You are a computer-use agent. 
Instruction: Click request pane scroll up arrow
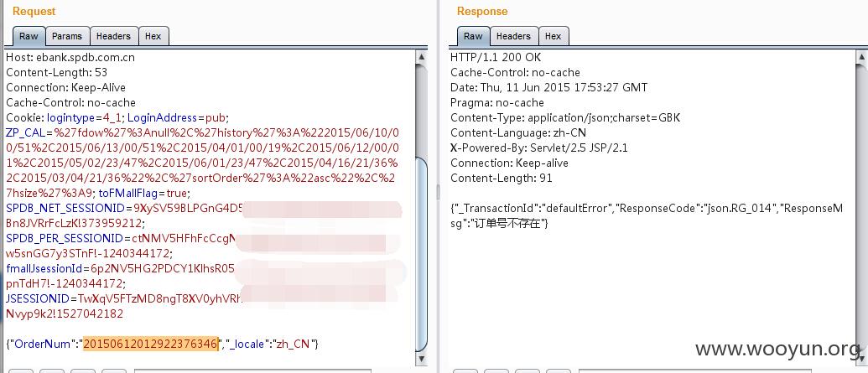[x=421, y=57]
